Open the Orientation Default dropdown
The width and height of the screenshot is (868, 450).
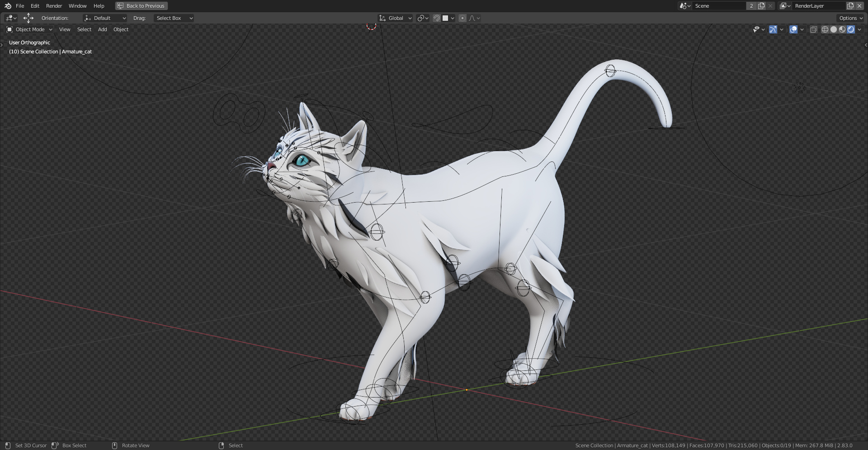tap(105, 18)
